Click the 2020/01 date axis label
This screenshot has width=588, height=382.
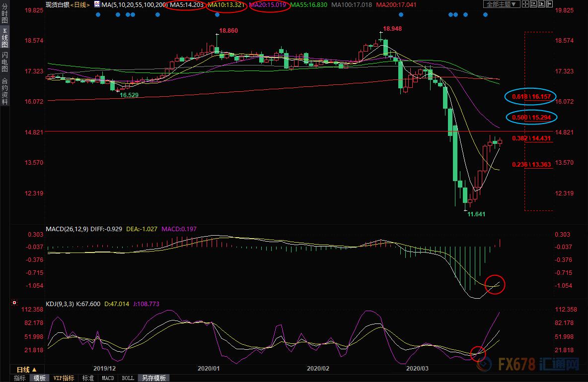(209, 369)
